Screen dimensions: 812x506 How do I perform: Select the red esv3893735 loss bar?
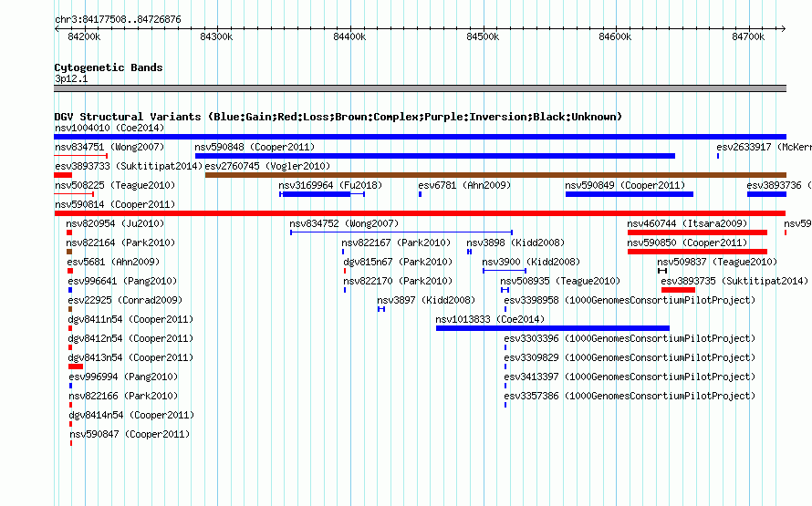point(678,290)
